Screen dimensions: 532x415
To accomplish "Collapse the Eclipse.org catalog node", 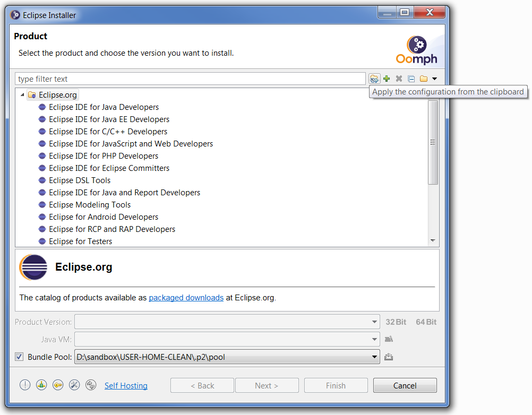I will [21, 94].
